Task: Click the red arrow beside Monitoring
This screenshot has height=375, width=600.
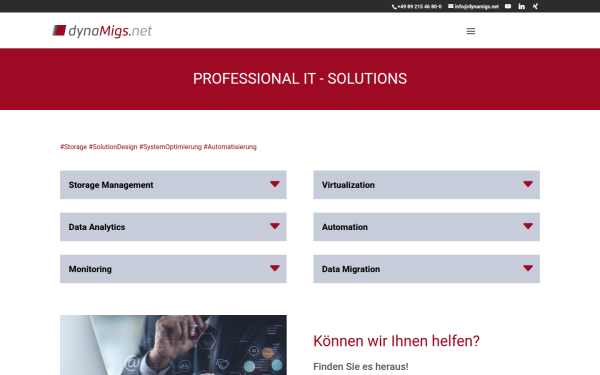Action: point(275,268)
